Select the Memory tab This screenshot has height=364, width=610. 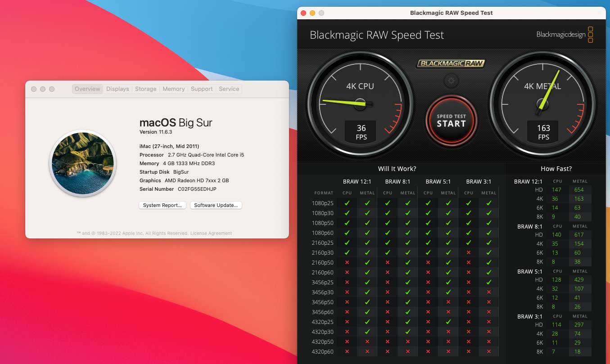(x=174, y=89)
